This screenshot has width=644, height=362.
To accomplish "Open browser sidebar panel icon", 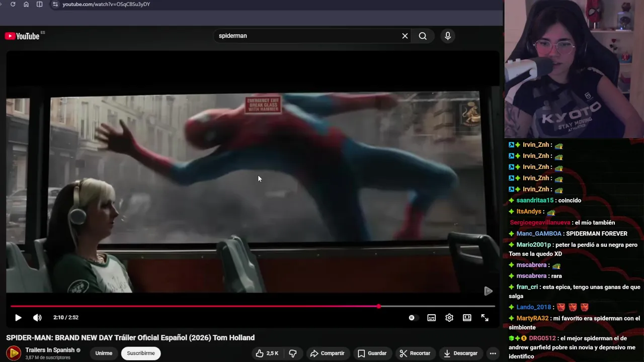I will coord(40,4).
